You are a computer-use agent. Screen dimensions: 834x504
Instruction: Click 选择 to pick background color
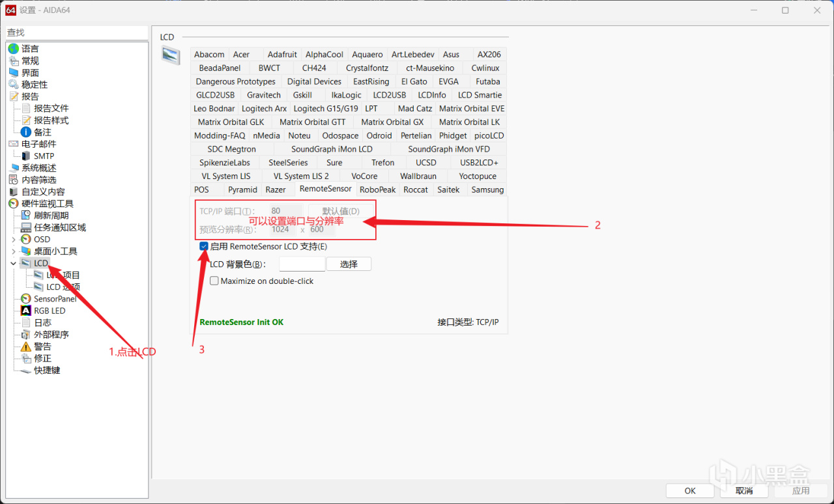pos(349,264)
